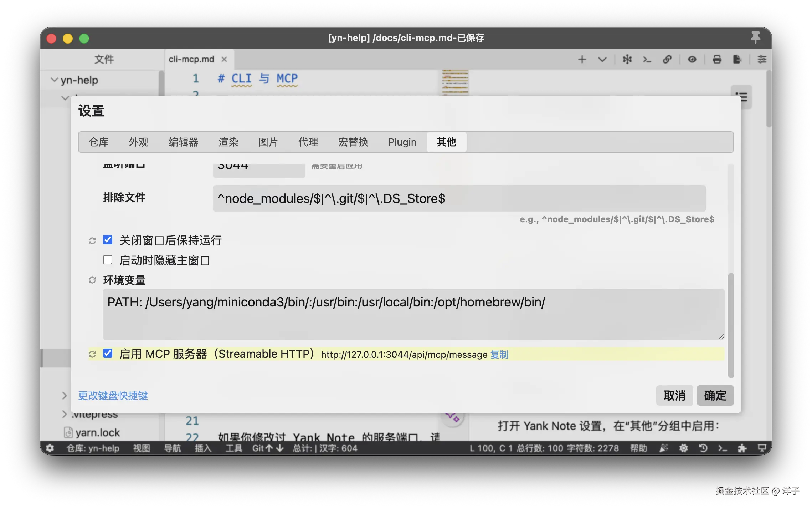812x508 pixels.
Task: Click the settings gear icon near 帮助
Action: [x=683, y=448]
